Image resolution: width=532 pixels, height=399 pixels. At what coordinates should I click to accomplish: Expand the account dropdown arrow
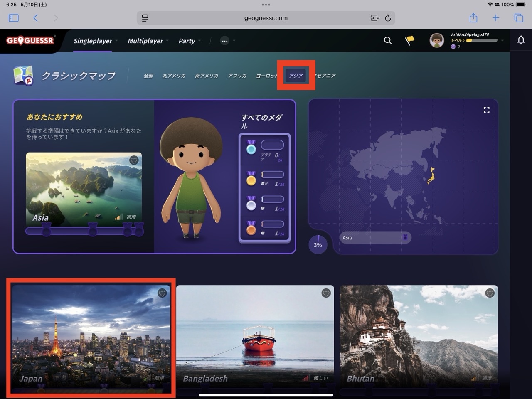pyautogui.click(x=502, y=41)
